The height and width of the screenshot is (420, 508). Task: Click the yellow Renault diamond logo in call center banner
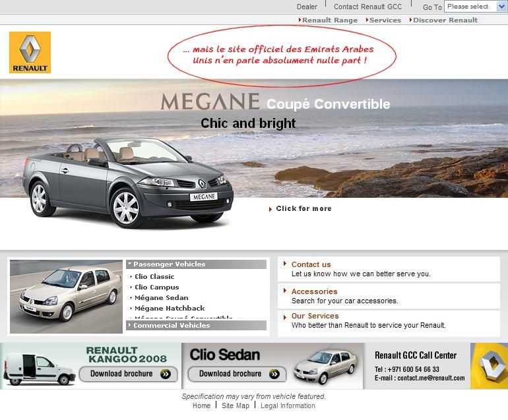[x=490, y=366]
